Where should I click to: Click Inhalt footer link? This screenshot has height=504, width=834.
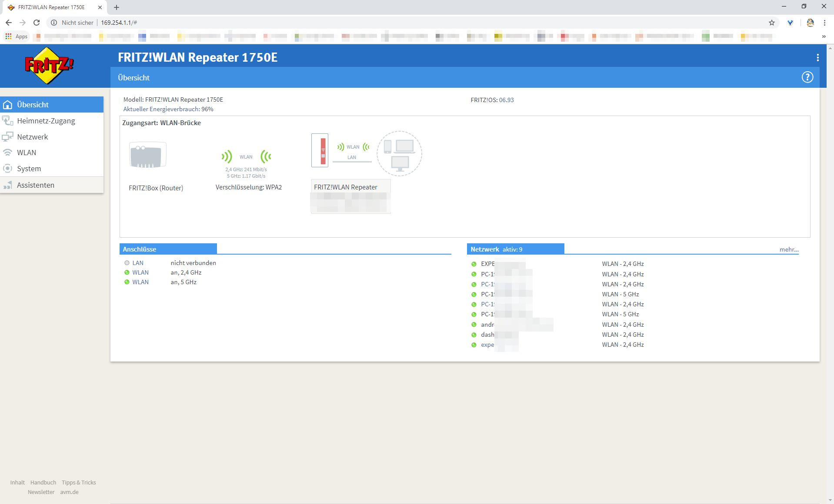(x=17, y=482)
